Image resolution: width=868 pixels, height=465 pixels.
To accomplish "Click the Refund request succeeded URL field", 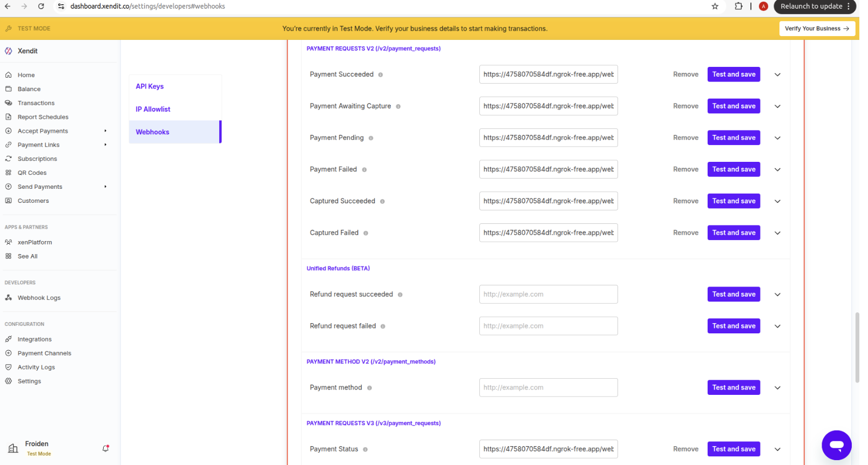I will (x=548, y=294).
